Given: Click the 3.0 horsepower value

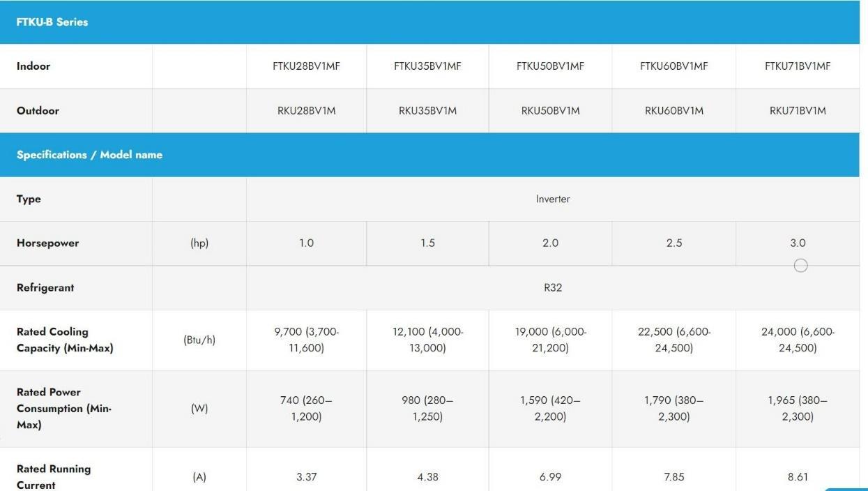Looking at the screenshot, I should [798, 243].
